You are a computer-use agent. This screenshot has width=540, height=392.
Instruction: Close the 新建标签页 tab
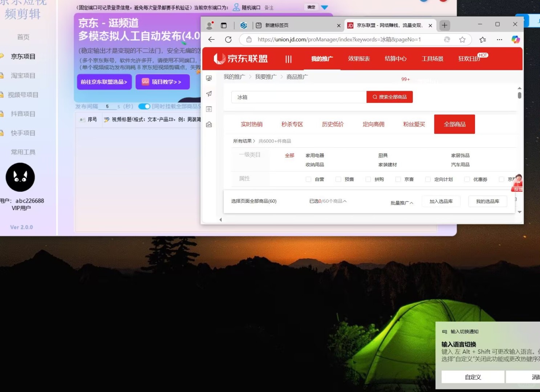(339, 25)
